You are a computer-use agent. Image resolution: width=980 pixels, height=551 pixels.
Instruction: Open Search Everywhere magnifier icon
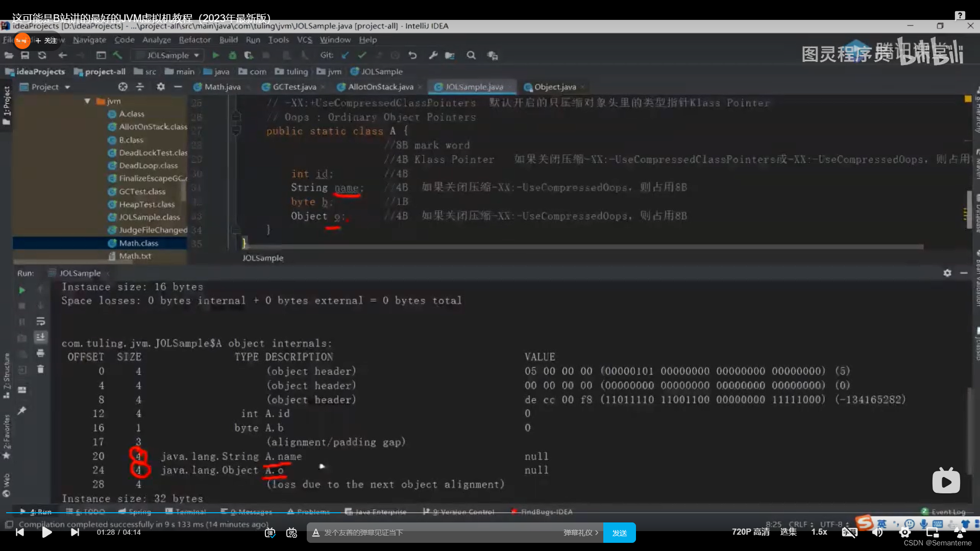(x=471, y=55)
